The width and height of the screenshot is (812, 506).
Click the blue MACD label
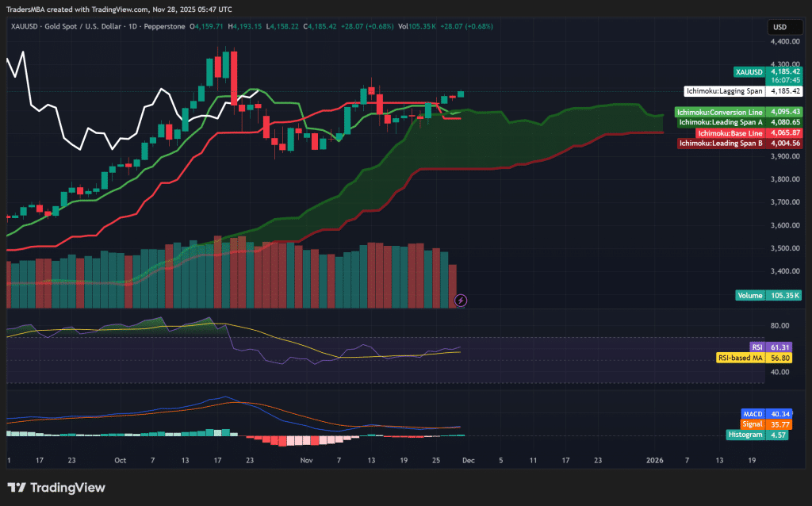[753, 414]
